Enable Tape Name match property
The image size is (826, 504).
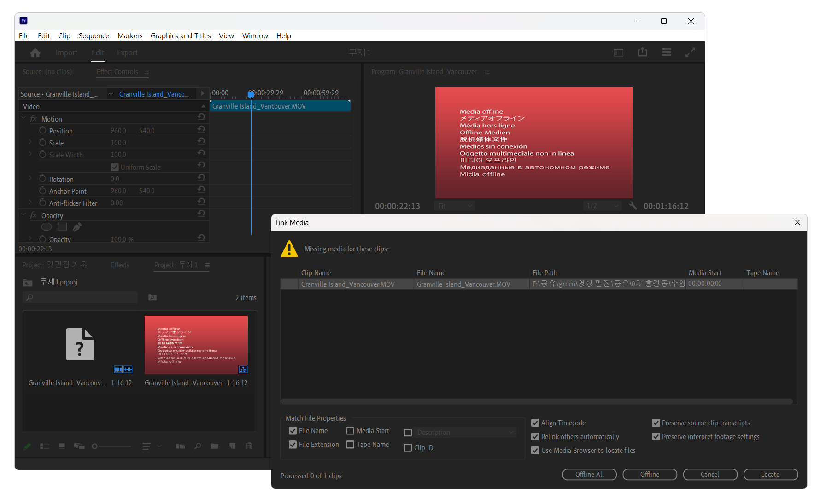(x=350, y=445)
